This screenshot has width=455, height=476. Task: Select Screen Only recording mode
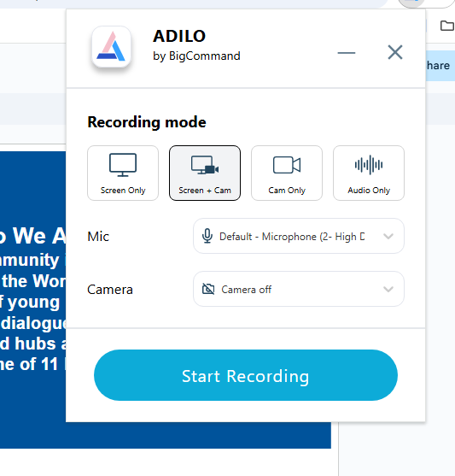point(123,173)
